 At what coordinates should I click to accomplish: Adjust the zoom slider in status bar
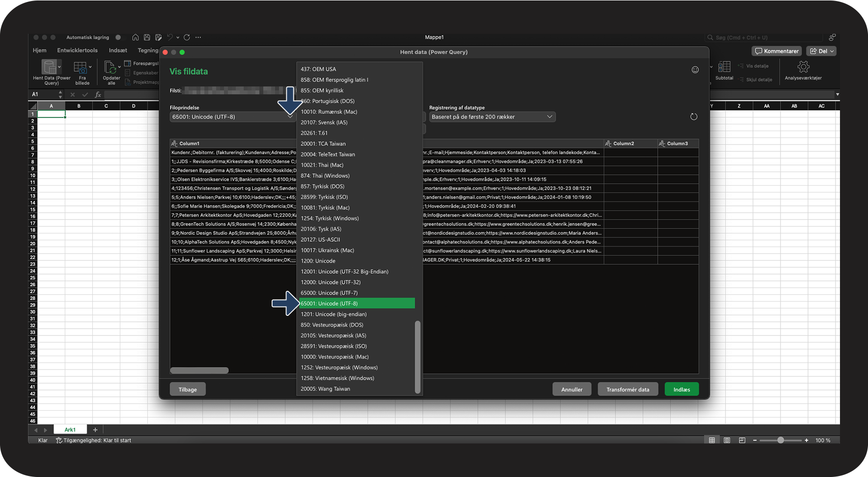(x=781, y=440)
